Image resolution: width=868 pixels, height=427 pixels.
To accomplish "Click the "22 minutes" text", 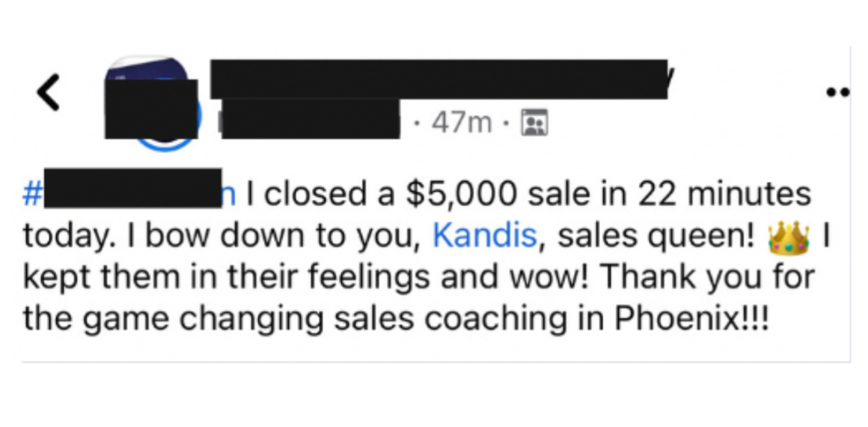I will pyautogui.click(x=724, y=193).
